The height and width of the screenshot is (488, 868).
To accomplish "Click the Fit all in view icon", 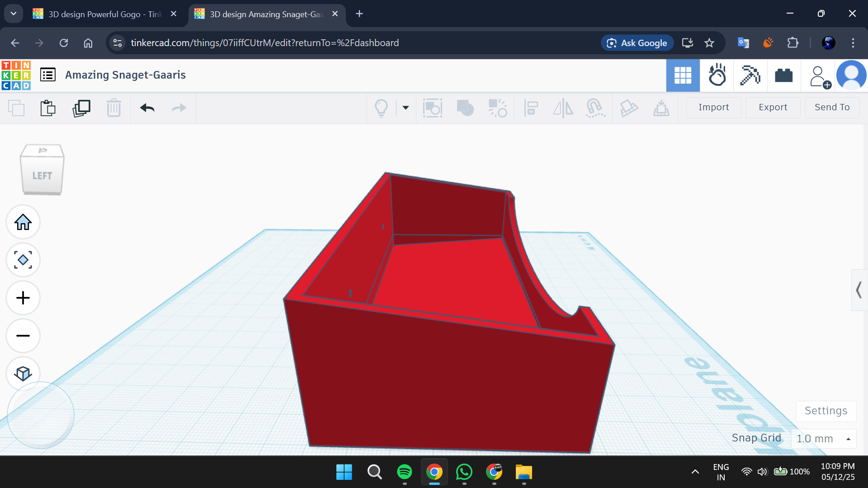I will click(x=23, y=260).
